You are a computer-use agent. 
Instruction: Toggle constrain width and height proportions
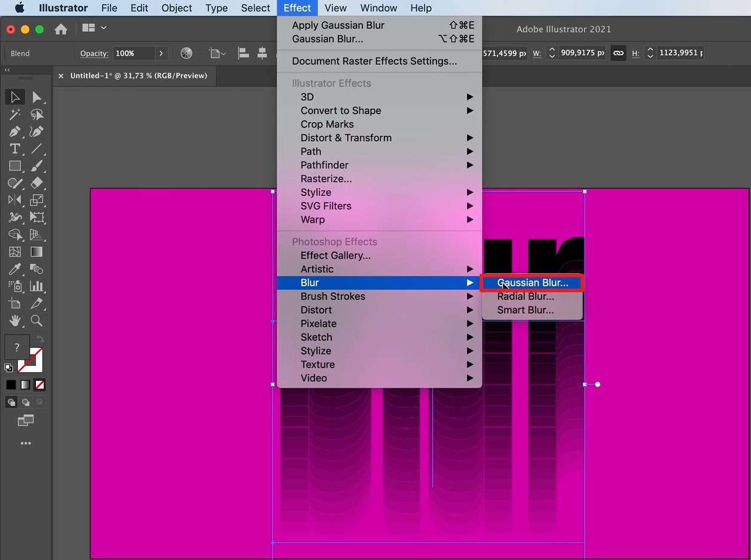pos(618,53)
